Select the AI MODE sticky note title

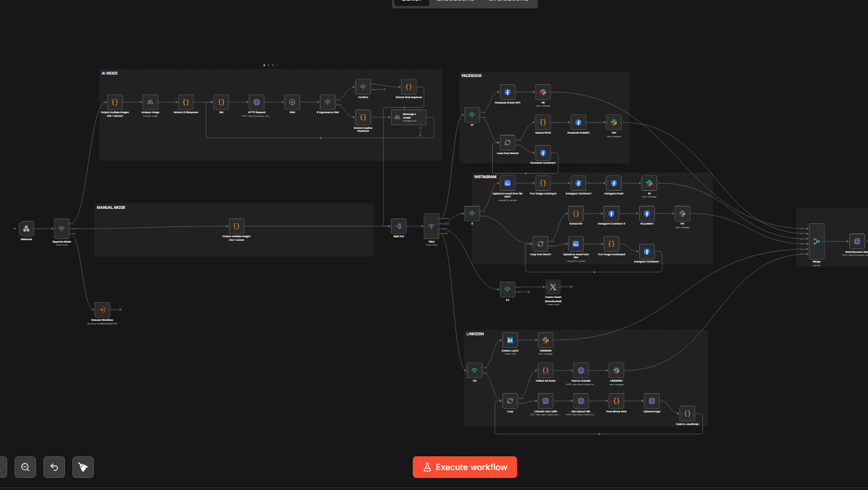point(110,73)
